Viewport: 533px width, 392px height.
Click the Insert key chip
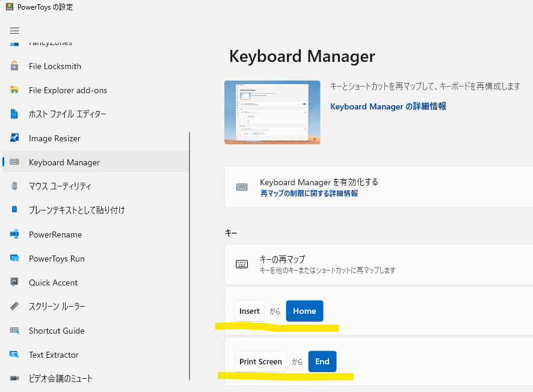pos(250,311)
